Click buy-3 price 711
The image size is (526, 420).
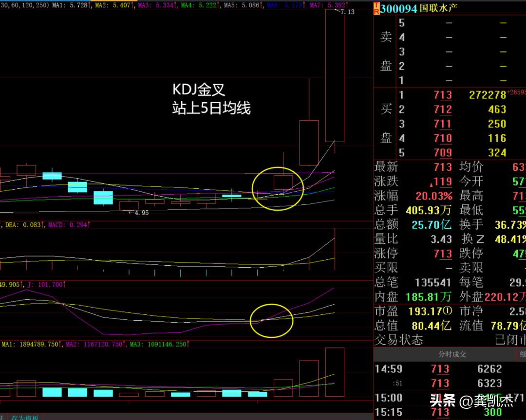pyautogui.click(x=443, y=124)
